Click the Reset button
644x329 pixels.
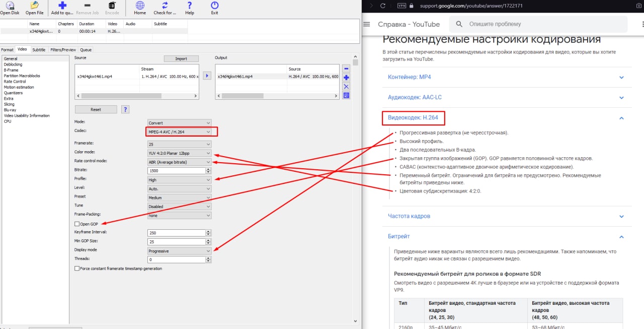96,109
